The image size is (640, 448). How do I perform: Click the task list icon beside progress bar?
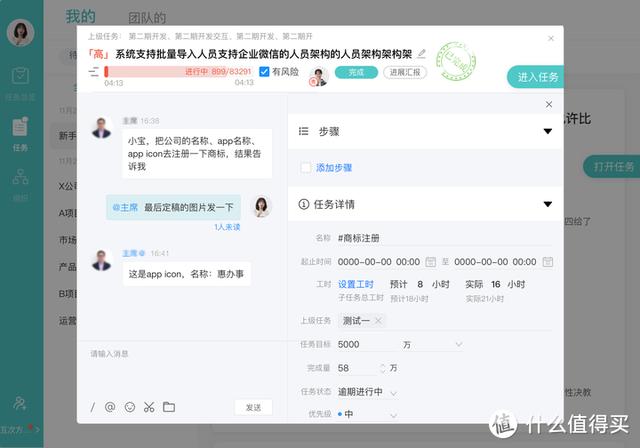(93, 72)
